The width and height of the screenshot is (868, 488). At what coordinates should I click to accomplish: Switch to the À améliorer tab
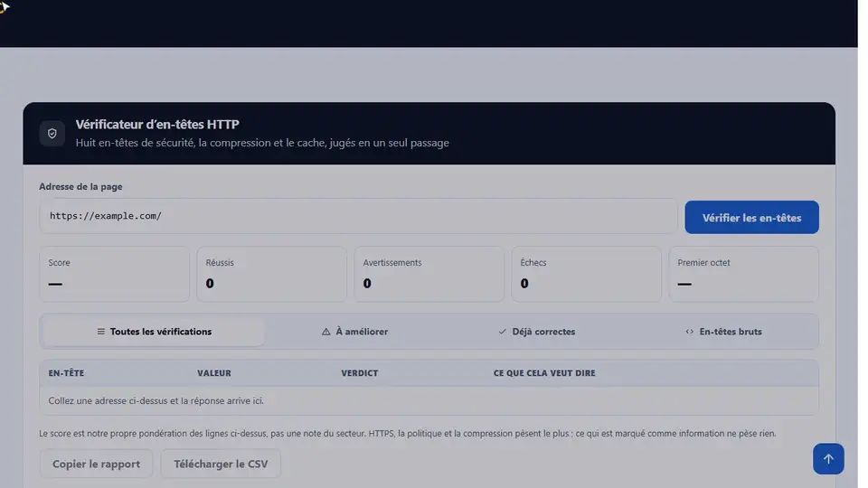pos(354,332)
